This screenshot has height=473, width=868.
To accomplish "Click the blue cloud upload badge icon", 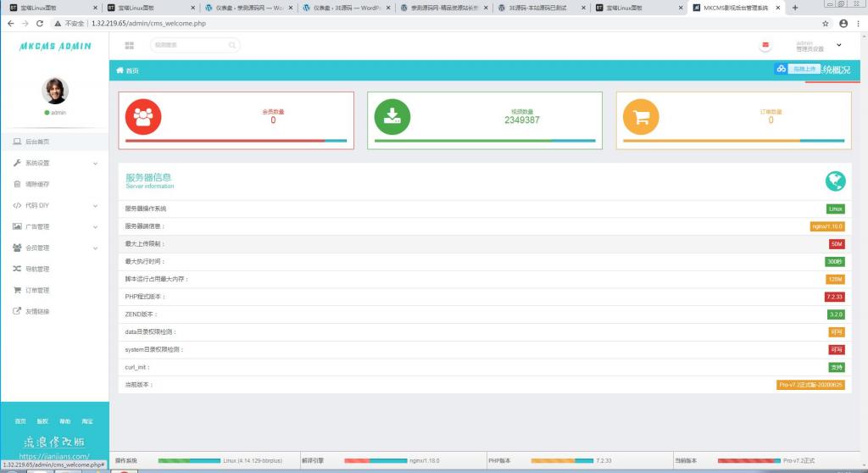I will point(781,69).
